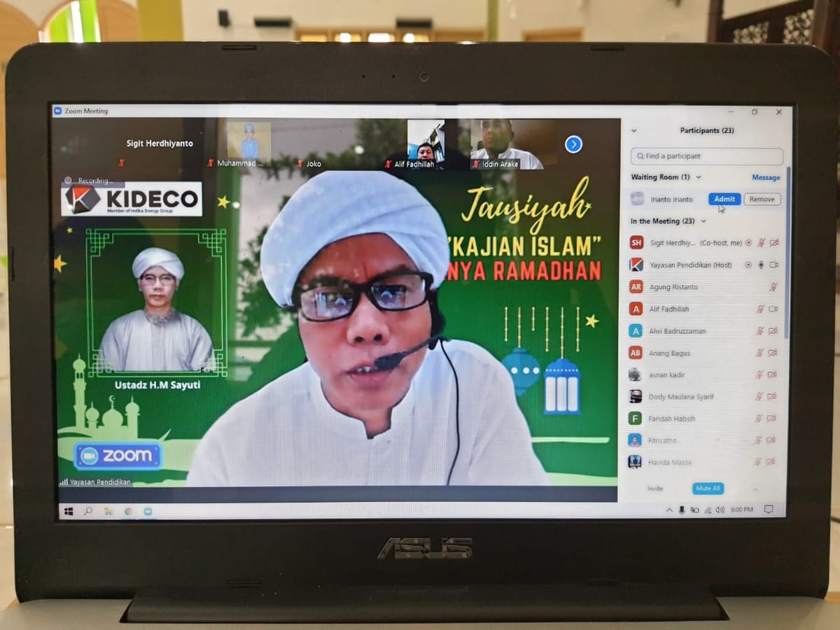The height and width of the screenshot is (630, 840).
Task: Click the muted mic icon next to Agung Ristanto
Action: (773, 287)
